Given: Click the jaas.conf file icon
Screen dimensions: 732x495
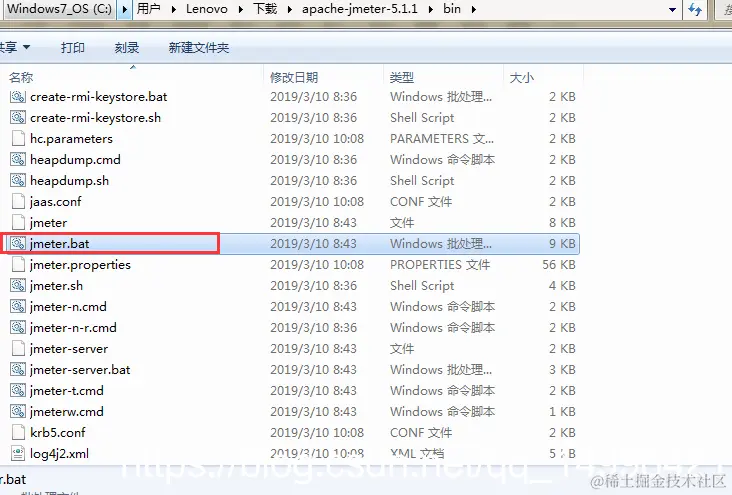Looking at the screenshot, I should (18, 202).
